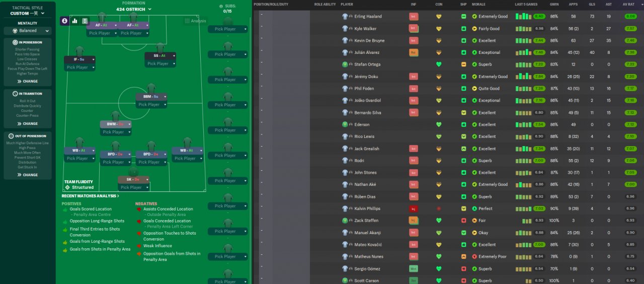644x284 pixels.
Task: Open the Analysis grid icon on the pitch
Action: (x=187, y=21)
